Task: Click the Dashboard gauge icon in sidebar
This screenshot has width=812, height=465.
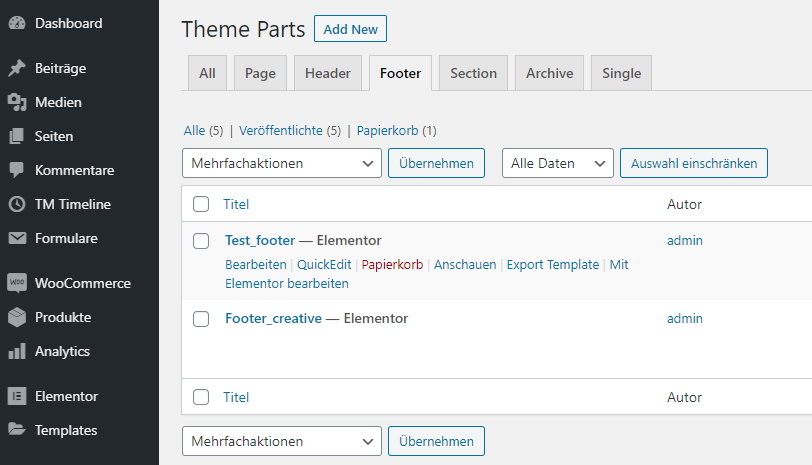Action: (x=17, y=23)
